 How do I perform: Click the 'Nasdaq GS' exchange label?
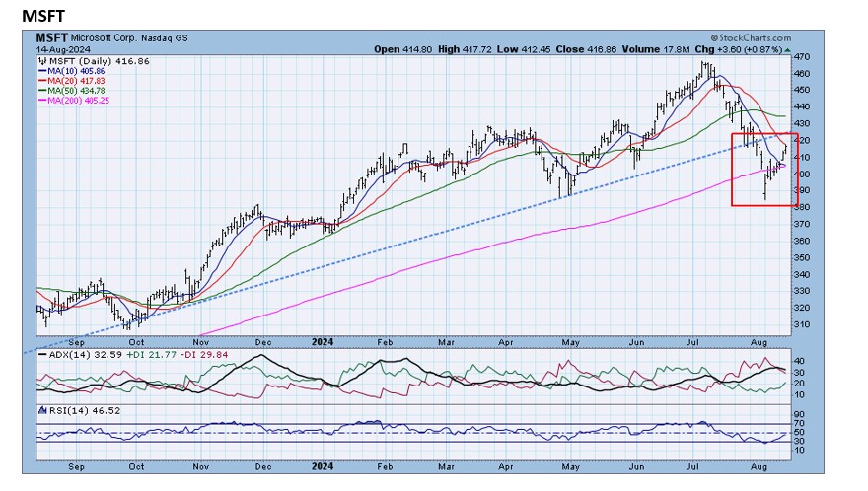pyautogui.click(x=165, y=38)
